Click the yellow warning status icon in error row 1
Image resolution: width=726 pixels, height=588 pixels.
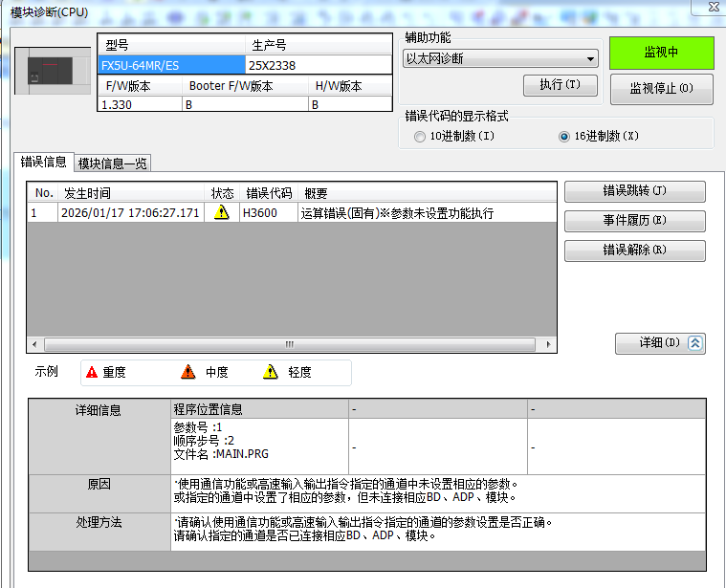(222, 213)
